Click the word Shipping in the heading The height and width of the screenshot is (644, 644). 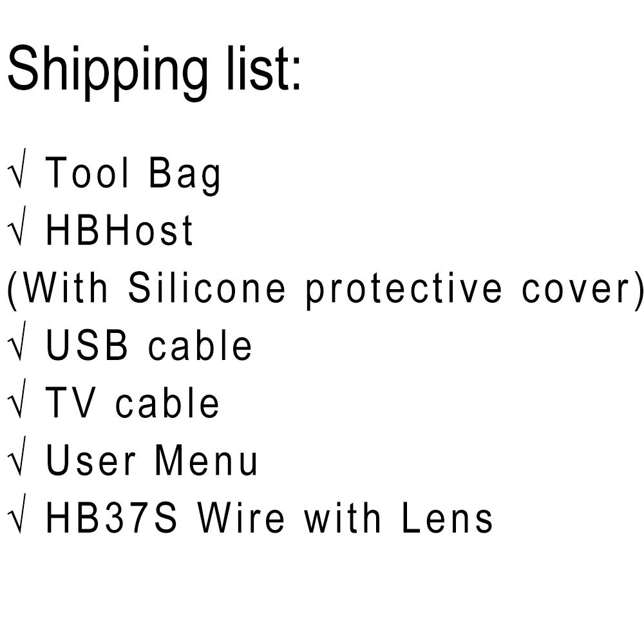tap(103, 69)
